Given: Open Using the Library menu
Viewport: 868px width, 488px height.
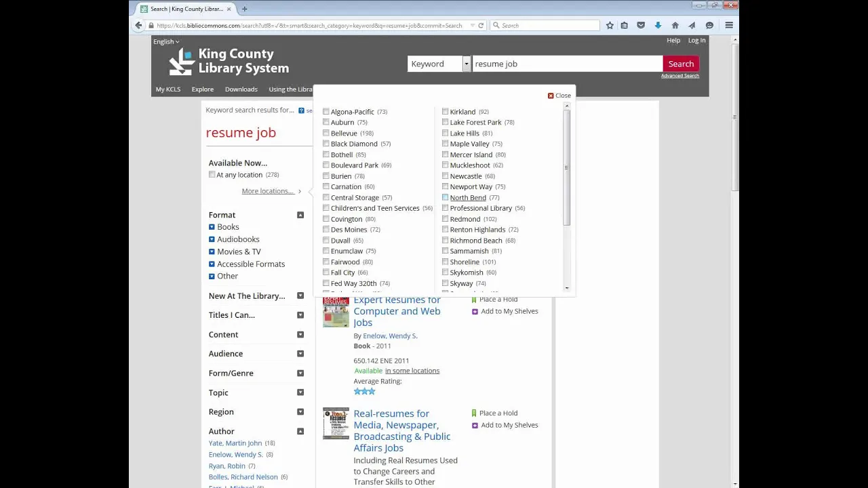Looking at the screenshot, I should tap(291, 89).
